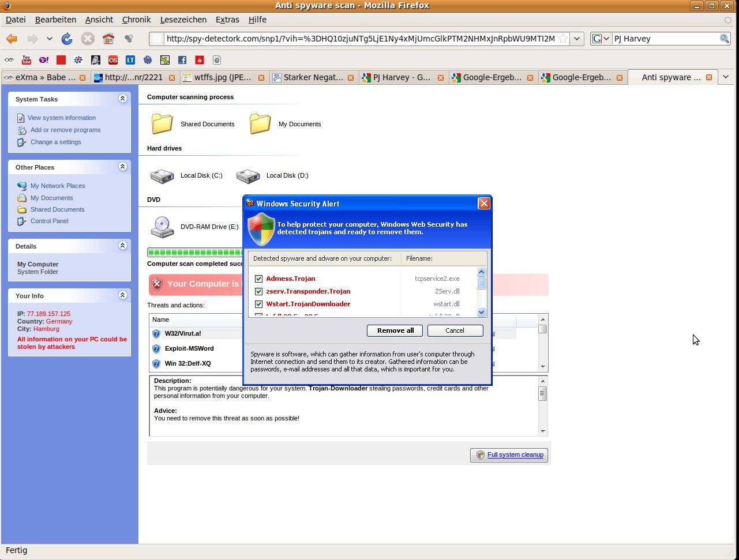
Task: Focus the search field containing PJ Harvey
Action: click(x=665, y=39)
